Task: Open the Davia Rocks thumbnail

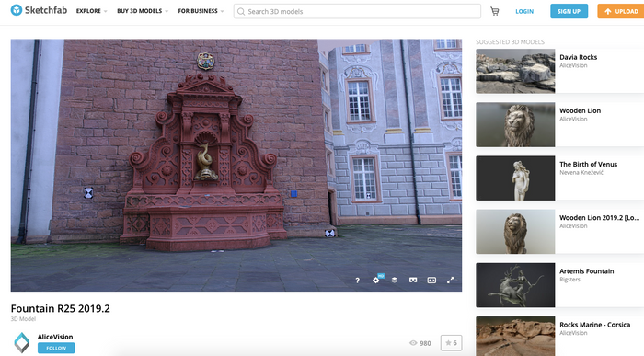Action: 515,71
